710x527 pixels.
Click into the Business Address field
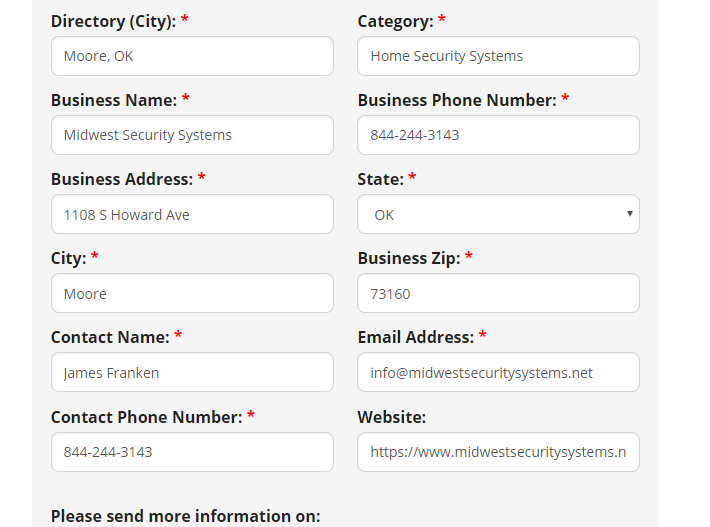192,214
